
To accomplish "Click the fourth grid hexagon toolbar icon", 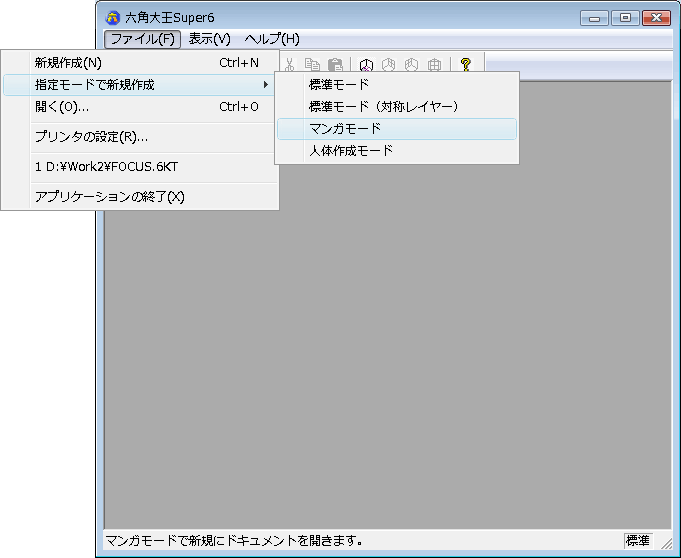I will tap(434, 65).
